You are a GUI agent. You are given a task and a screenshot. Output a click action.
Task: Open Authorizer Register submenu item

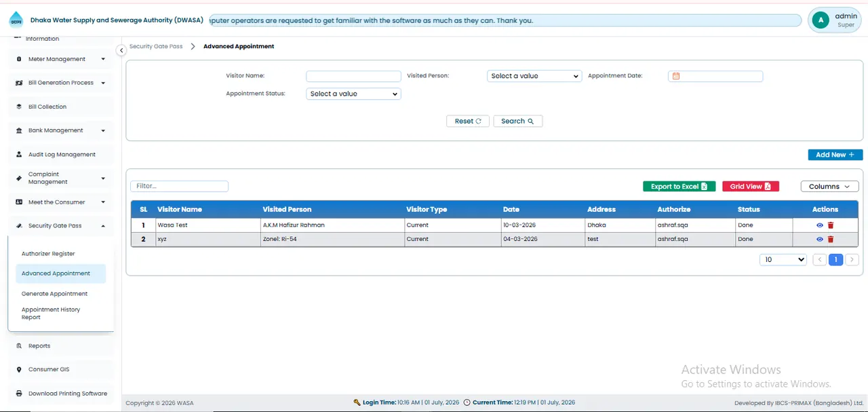pos(48,254)
